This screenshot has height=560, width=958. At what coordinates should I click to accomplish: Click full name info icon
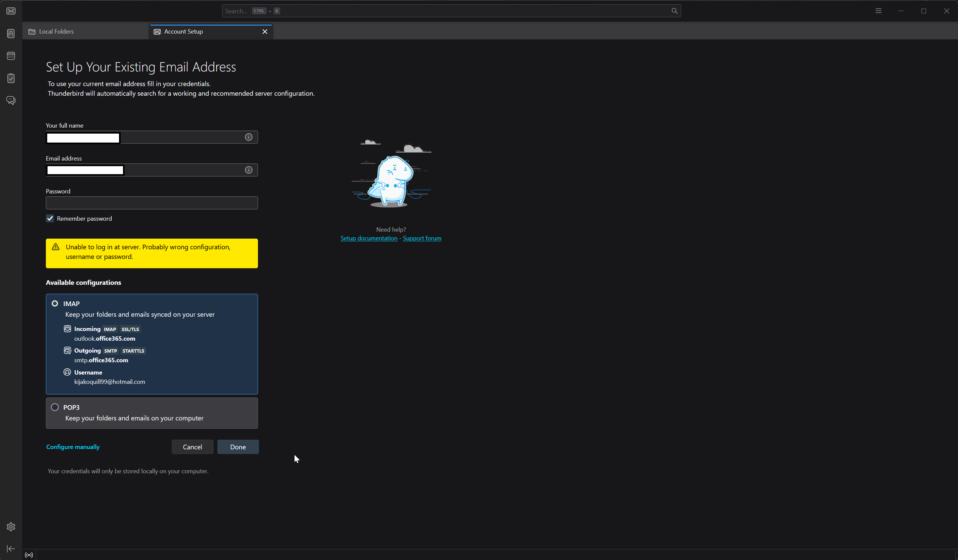249,137
